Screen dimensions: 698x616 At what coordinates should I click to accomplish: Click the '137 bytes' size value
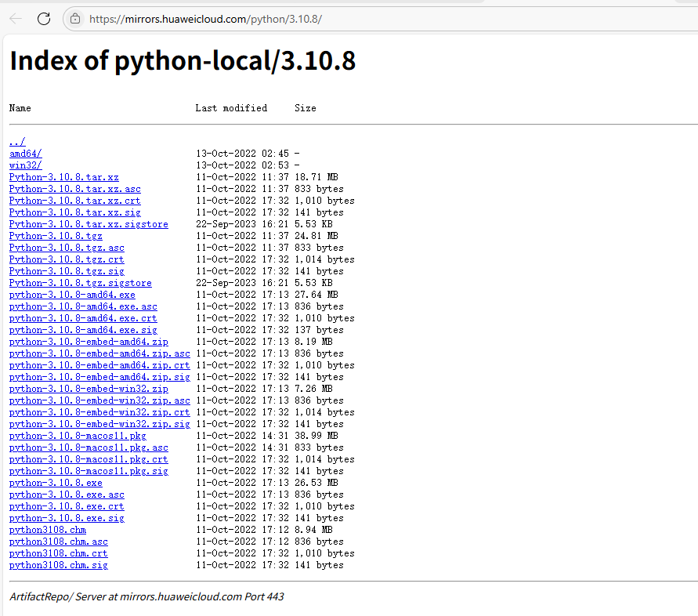(319, 330)
